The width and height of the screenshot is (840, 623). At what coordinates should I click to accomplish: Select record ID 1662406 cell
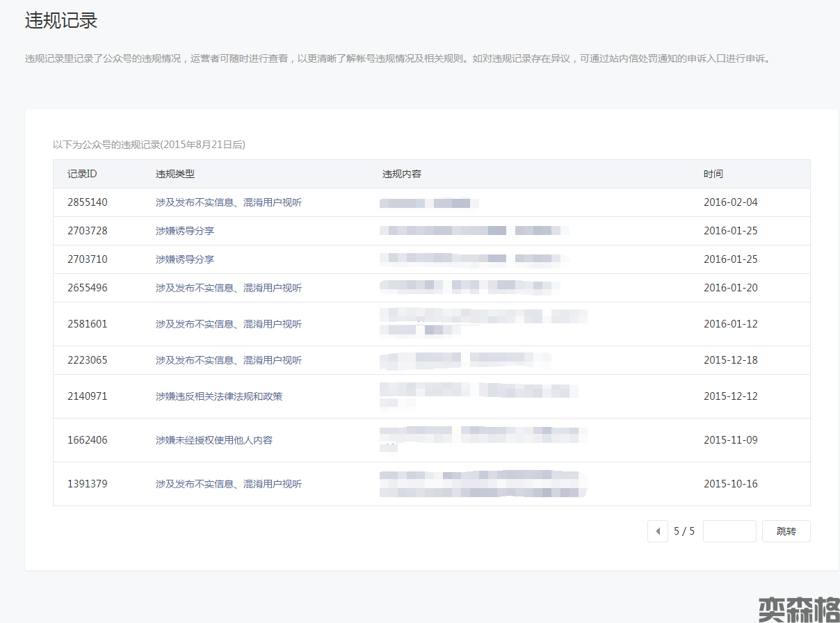(88, 440)
